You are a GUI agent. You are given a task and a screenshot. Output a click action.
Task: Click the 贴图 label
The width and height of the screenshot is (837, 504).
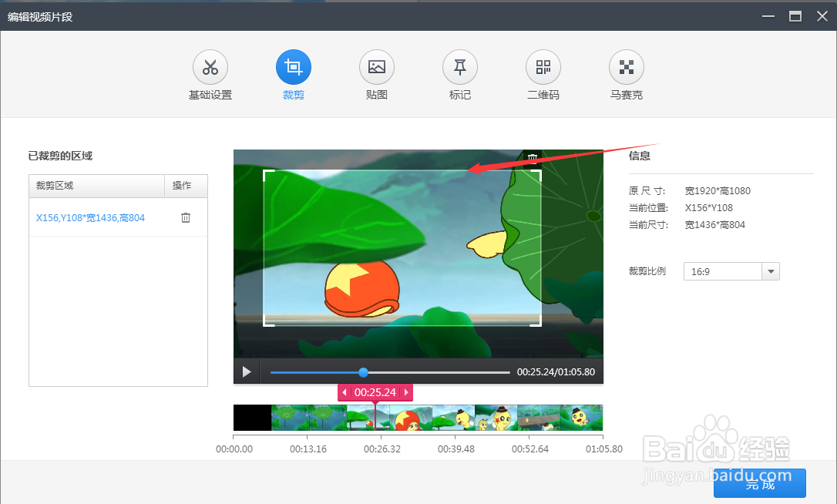tap(377, 95)
